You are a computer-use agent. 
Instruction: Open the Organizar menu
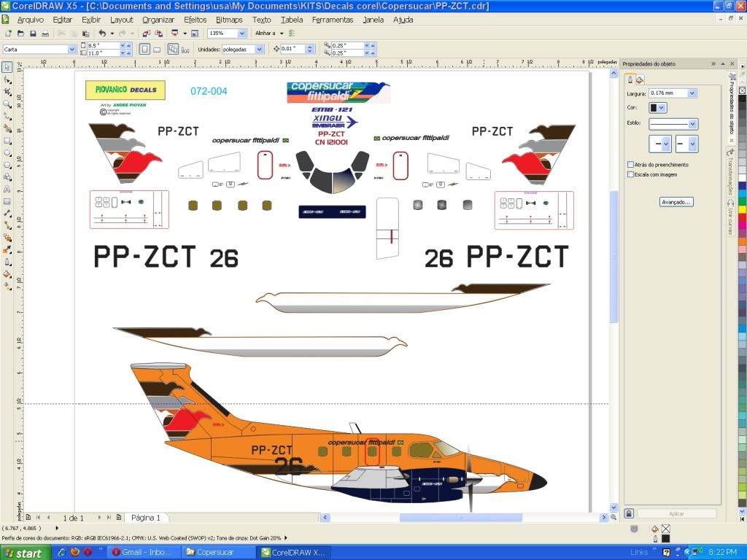[158, 20]
